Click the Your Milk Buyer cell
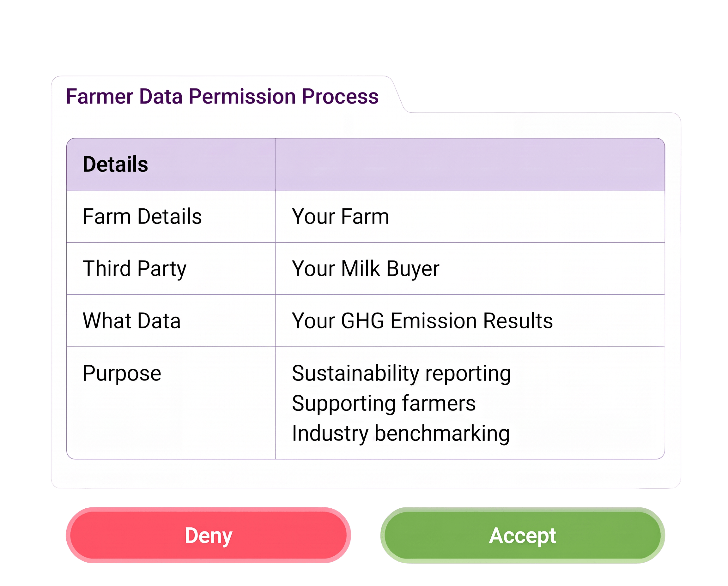 pos(470,269)
